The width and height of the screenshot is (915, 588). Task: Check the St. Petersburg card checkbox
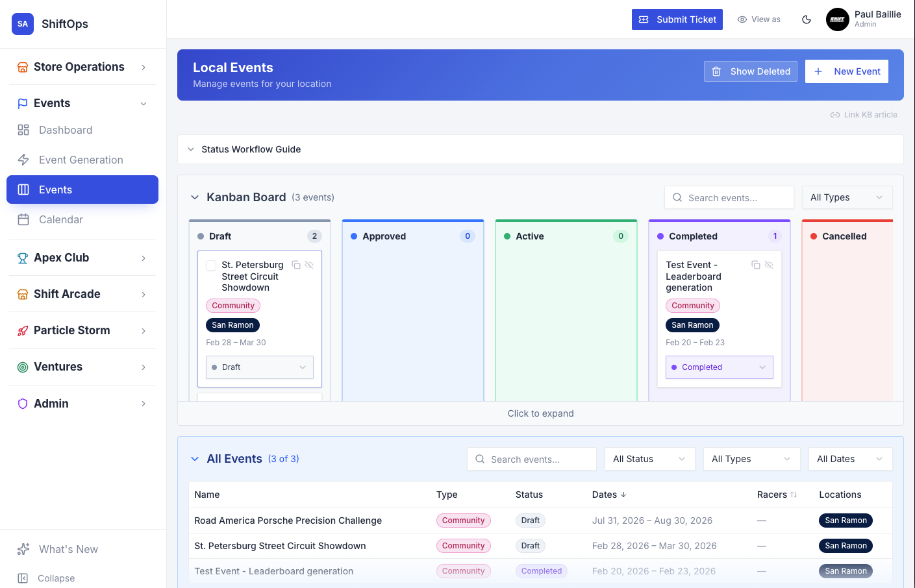point(211,265)
